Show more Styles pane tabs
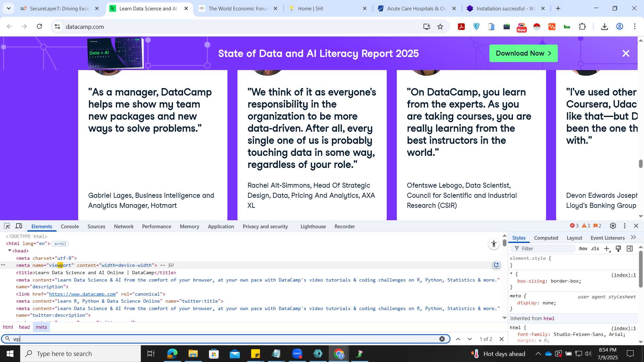Screen dimensions: 644x362 633,238
